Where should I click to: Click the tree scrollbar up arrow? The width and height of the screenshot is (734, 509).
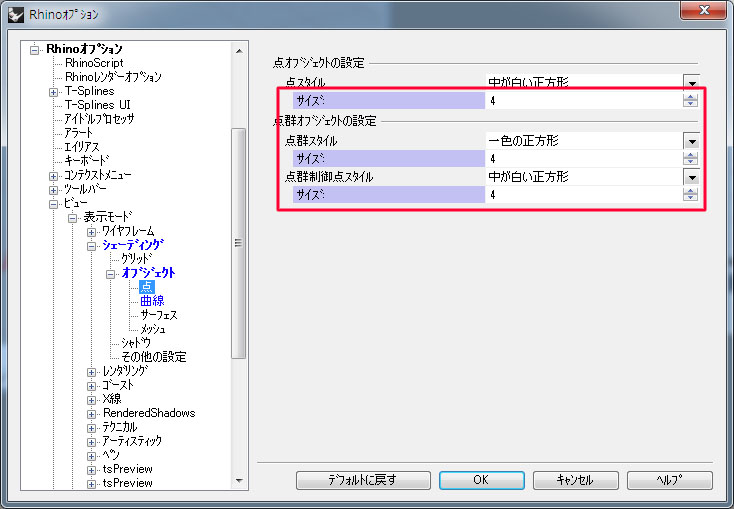pyautogui.click(x=239, y=51)
